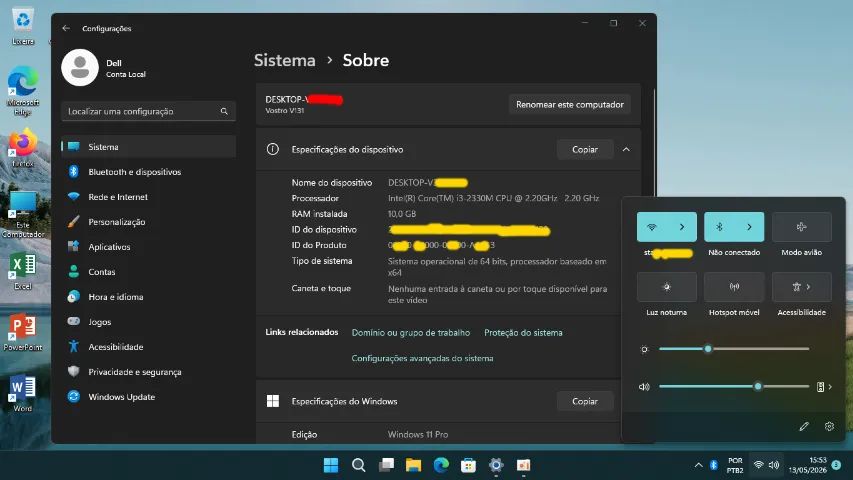Click Renomear este computador button
853x480 pixels.
click(570, 104)
